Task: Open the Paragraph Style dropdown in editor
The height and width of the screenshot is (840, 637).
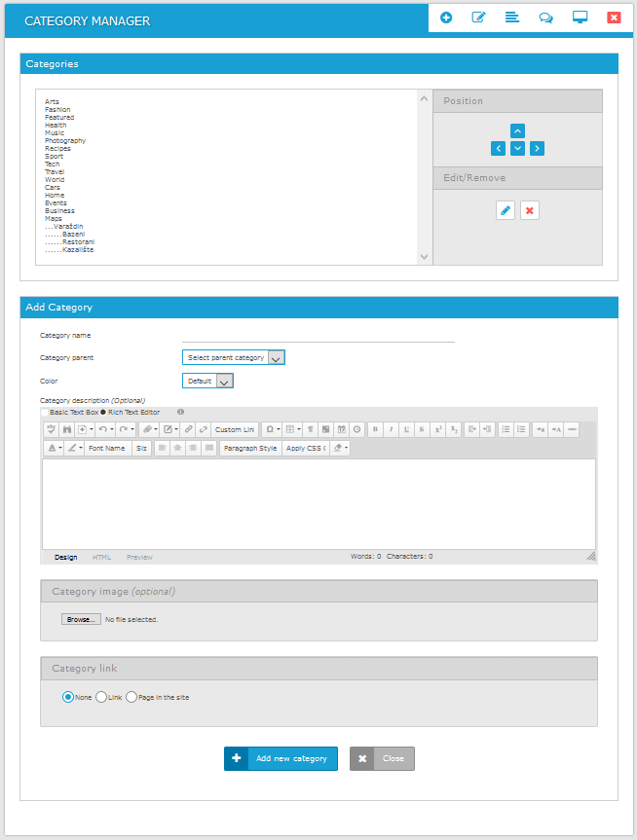Action: [x=249, y=449]
